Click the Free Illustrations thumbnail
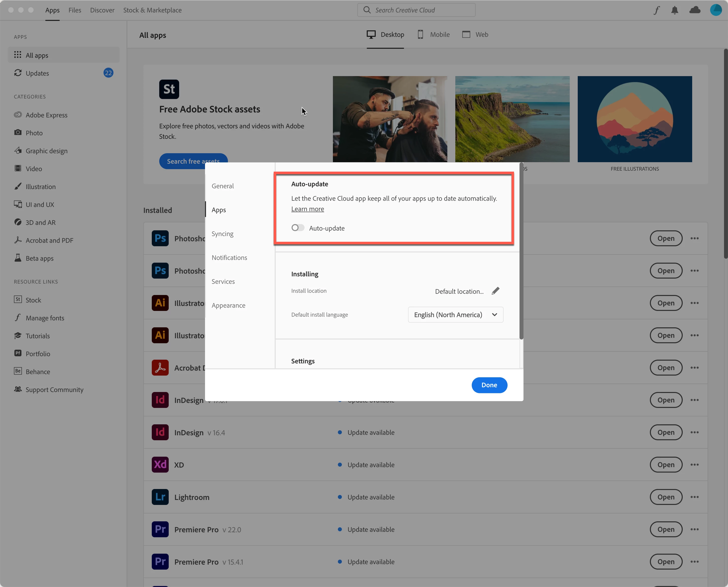 [x=634, y=119]
